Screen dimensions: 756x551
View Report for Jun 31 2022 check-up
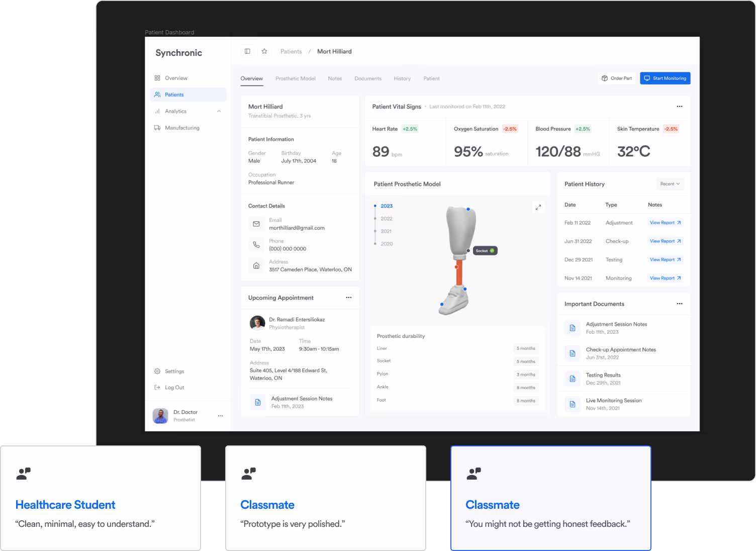point(665,241)
